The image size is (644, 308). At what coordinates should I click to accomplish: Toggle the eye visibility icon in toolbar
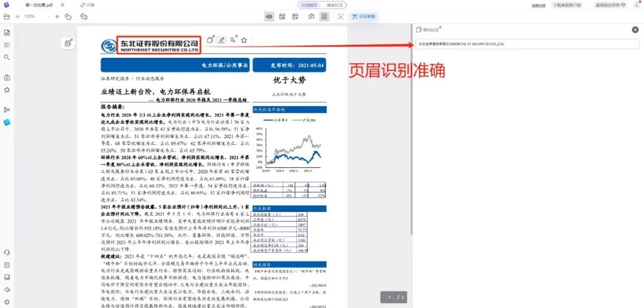[269, 17]
